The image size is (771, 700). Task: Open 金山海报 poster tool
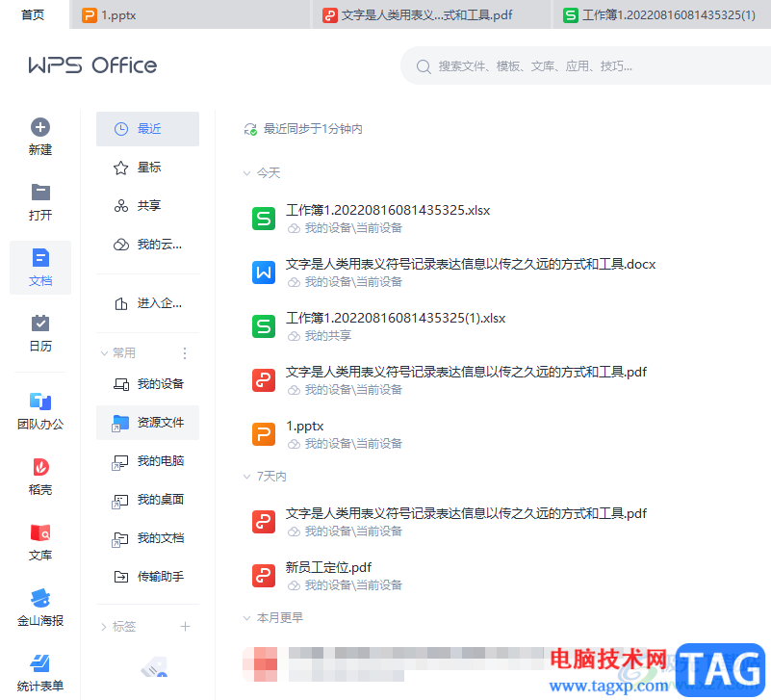(x=40, y=608)
